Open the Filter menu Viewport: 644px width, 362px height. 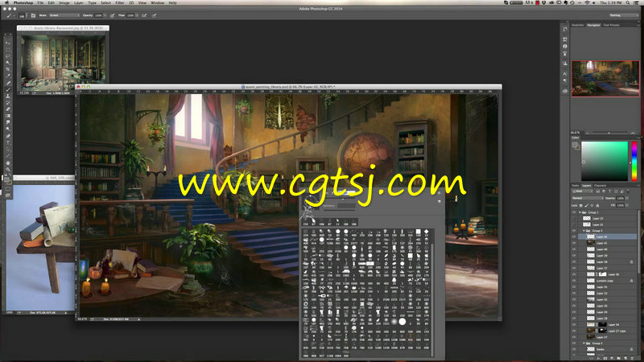click(x=119, y=2)
